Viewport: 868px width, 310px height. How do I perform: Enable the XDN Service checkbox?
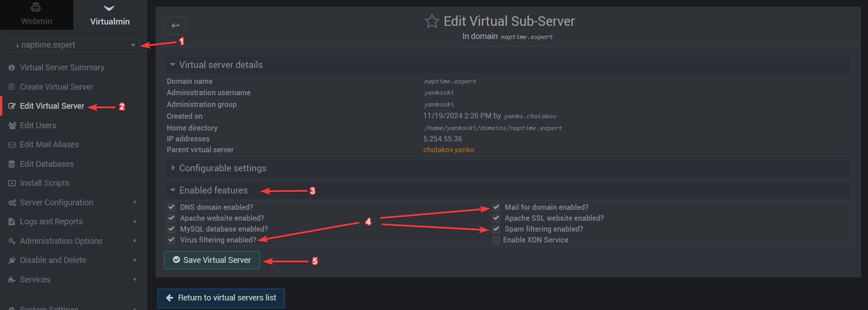coord(496,240)
